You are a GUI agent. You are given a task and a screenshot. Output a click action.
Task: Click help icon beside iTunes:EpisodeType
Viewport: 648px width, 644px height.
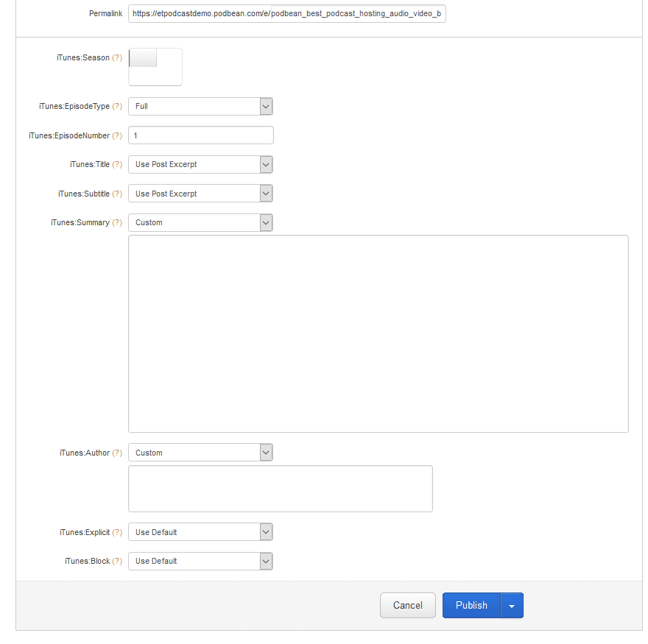117,106
